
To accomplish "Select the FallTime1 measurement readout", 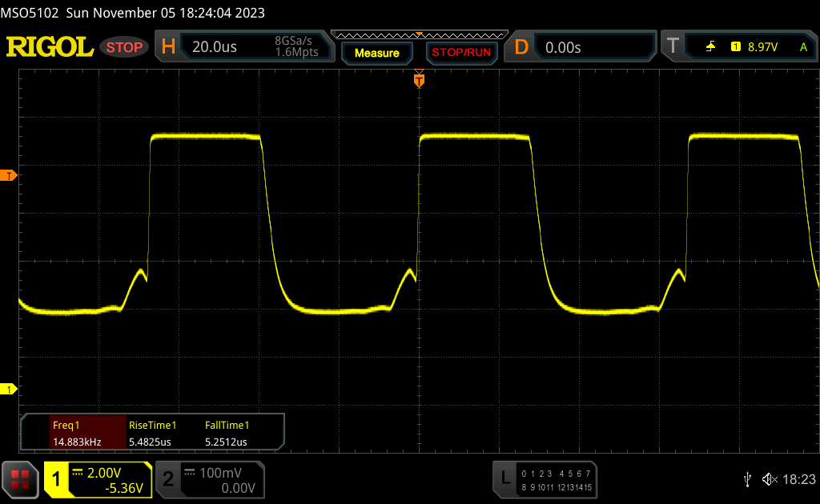I will (227, 434).
